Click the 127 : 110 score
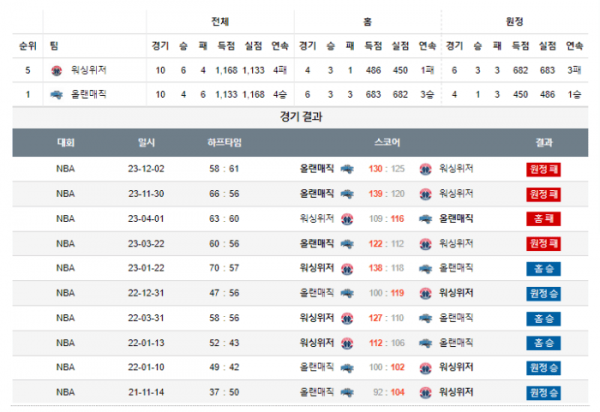 pyautogui.click(x=386, y=318)
